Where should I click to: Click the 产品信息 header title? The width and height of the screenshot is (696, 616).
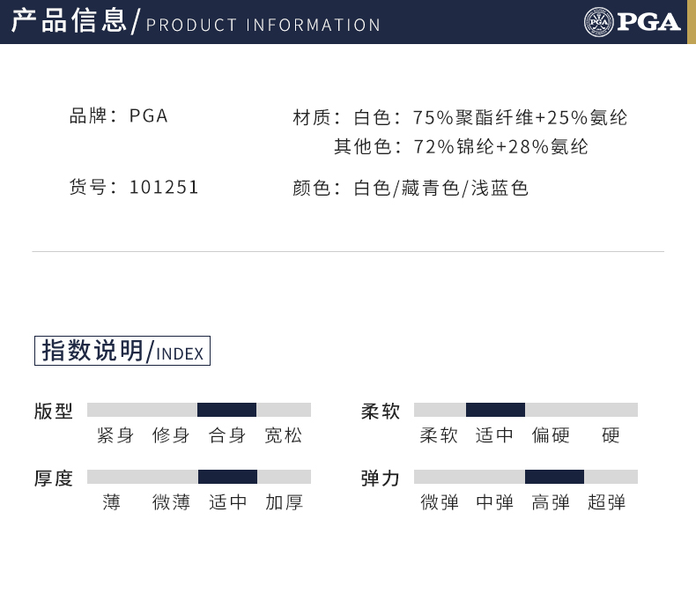(69, 21)
